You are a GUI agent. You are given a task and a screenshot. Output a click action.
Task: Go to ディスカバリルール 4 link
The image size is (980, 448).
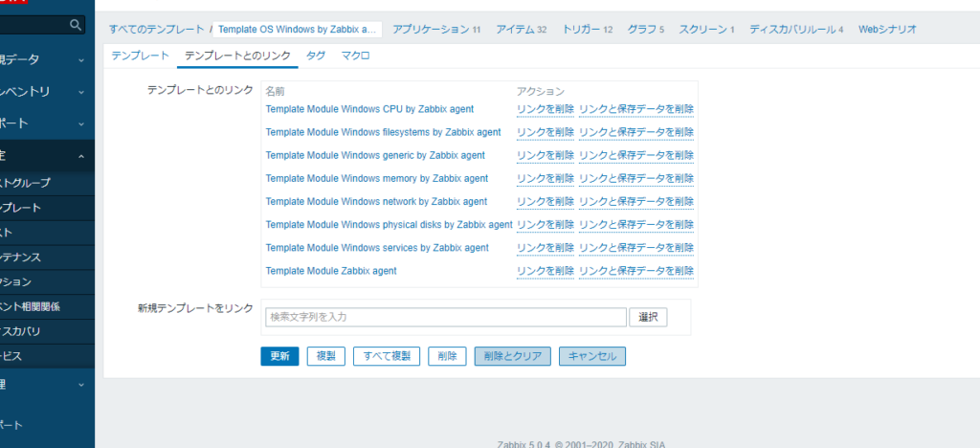(796, 30)
